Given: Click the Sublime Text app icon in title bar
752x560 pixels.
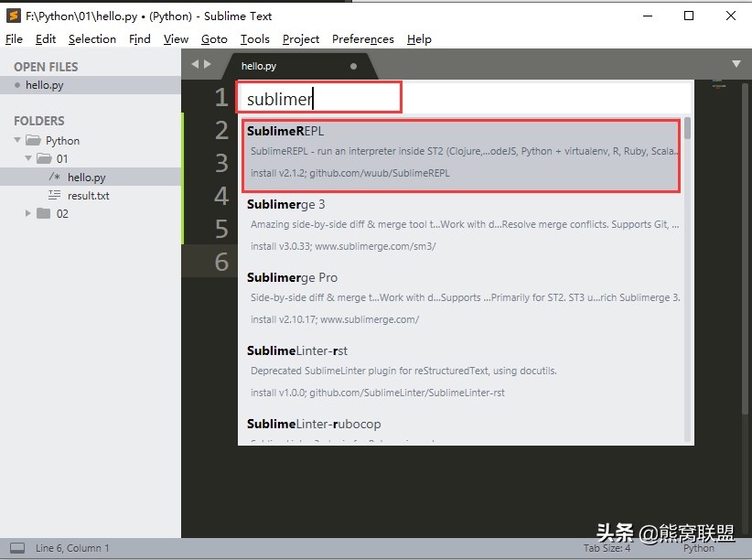Looking at the screenshot, I should [14, 16].
